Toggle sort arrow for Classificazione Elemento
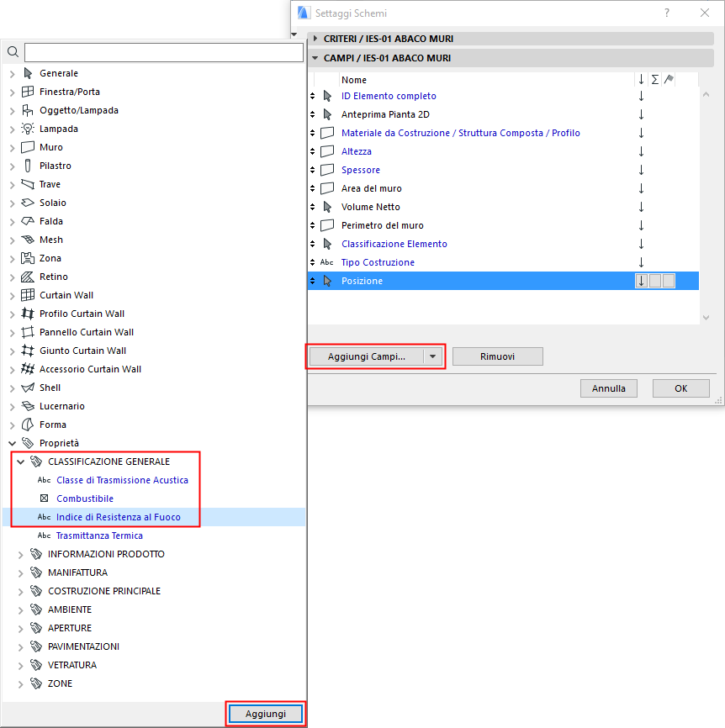This screenshot has width=725, height=728. [642, 244]
